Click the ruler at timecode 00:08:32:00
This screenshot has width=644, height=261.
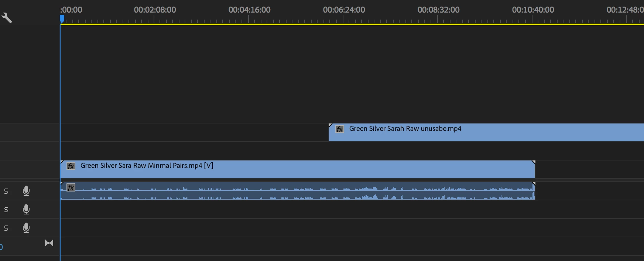point(438,10)
